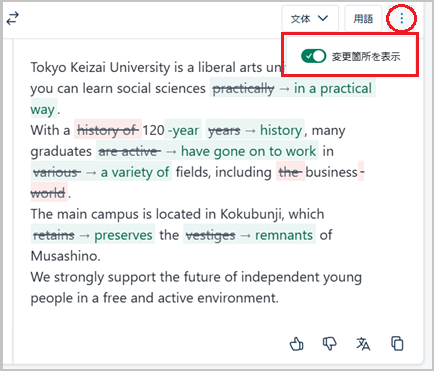This screenshot has width=434, height=371.
Task: Click the line 'people in a free and active environment.'
Action: pos(154,298)
